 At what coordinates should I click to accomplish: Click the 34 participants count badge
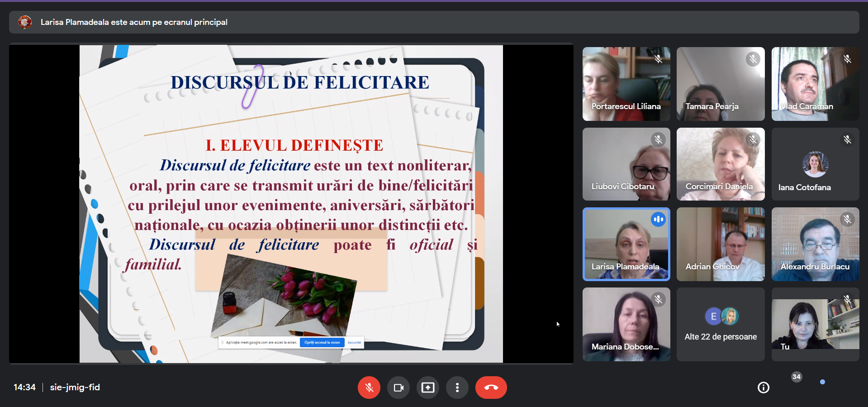797,377
